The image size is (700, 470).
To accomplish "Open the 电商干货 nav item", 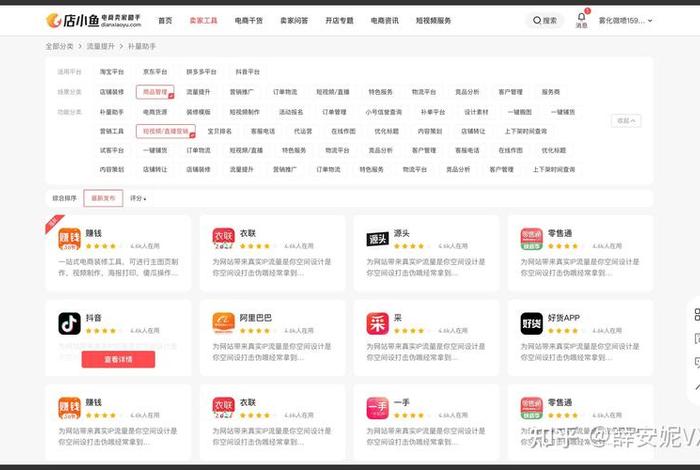I will [249, 21].
